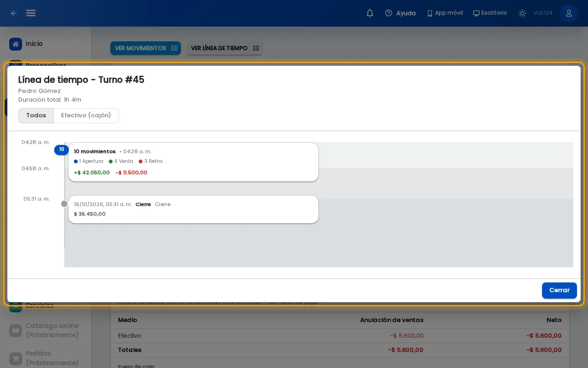588x368 pixels.
Task: Click the Ayuda help link
Action: click(400, 13)
